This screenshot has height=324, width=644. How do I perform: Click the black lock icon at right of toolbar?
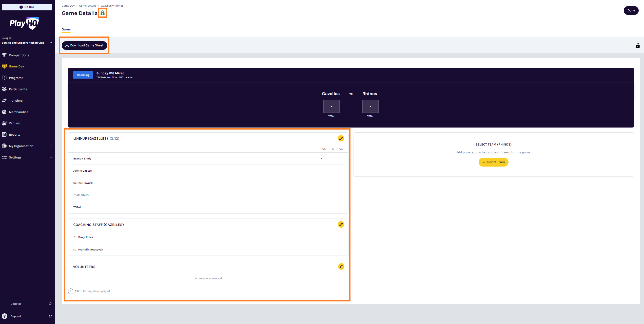pyautogui.click(x=638, y=46)
